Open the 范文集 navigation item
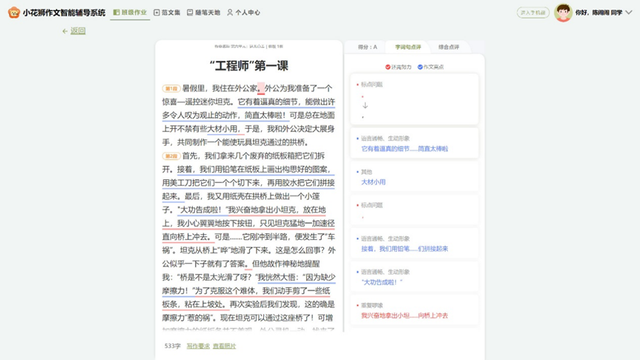 [167, 13]
